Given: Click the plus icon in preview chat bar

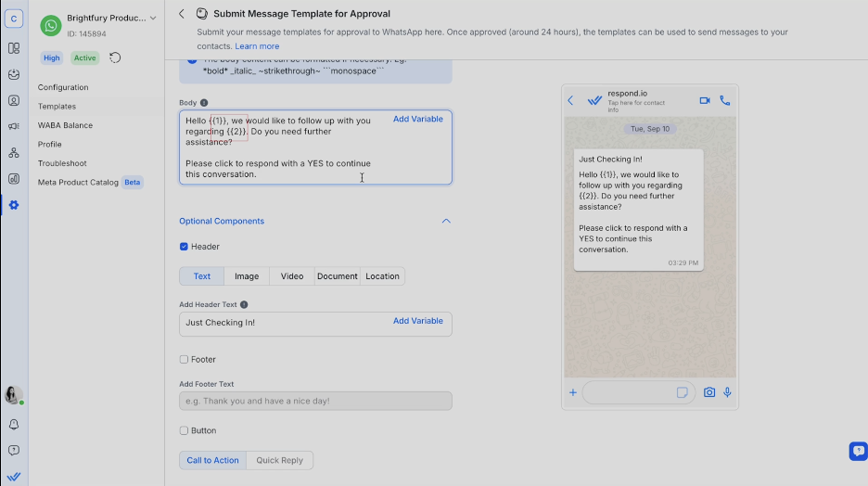Looking at the screenshot, I should click(x=573, y=392).
